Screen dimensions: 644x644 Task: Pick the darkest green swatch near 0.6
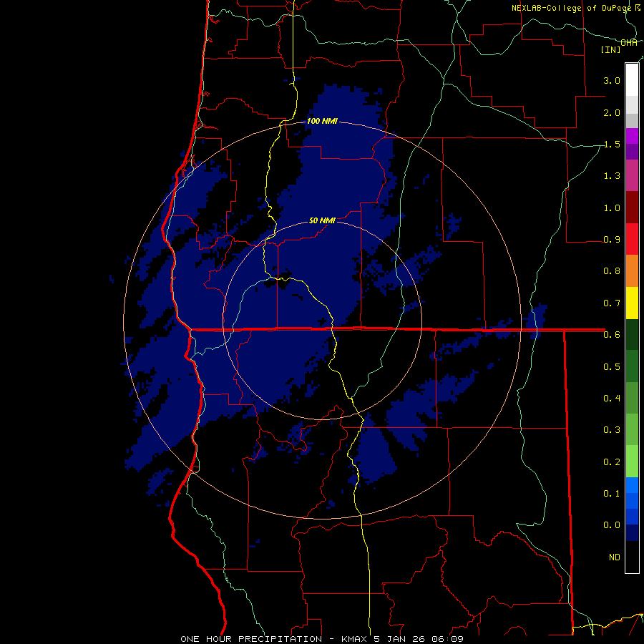click(x=632, y=335)
